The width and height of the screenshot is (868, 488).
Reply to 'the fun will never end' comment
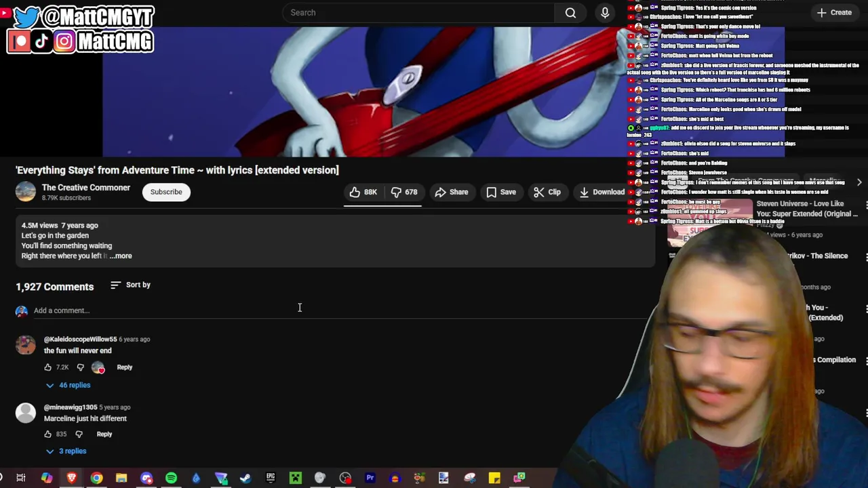[x=125, y=367]
